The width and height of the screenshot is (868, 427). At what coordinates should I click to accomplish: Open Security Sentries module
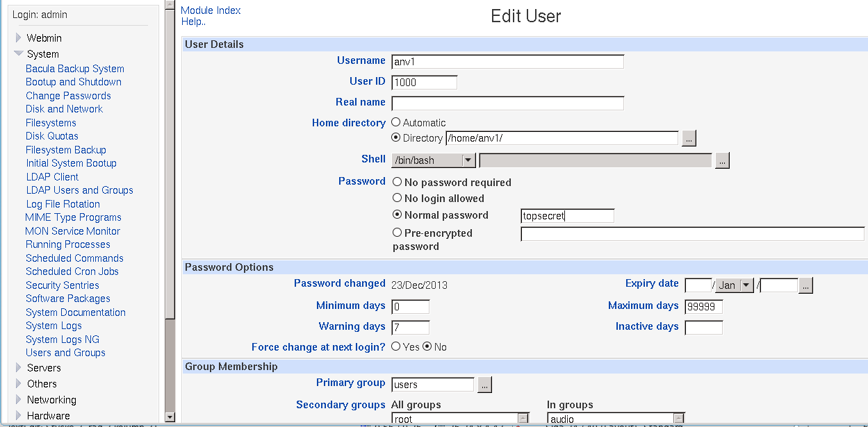[x=63, y=285]
